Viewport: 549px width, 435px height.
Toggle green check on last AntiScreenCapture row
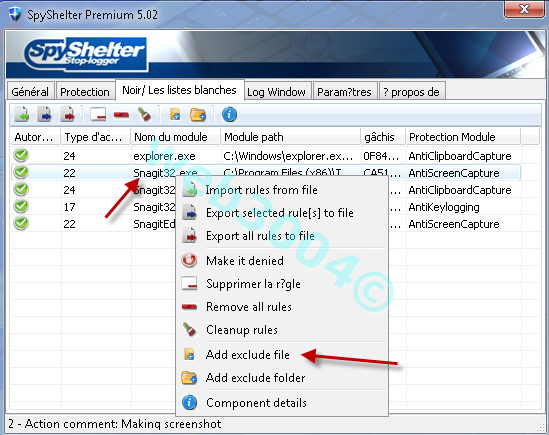21,223
